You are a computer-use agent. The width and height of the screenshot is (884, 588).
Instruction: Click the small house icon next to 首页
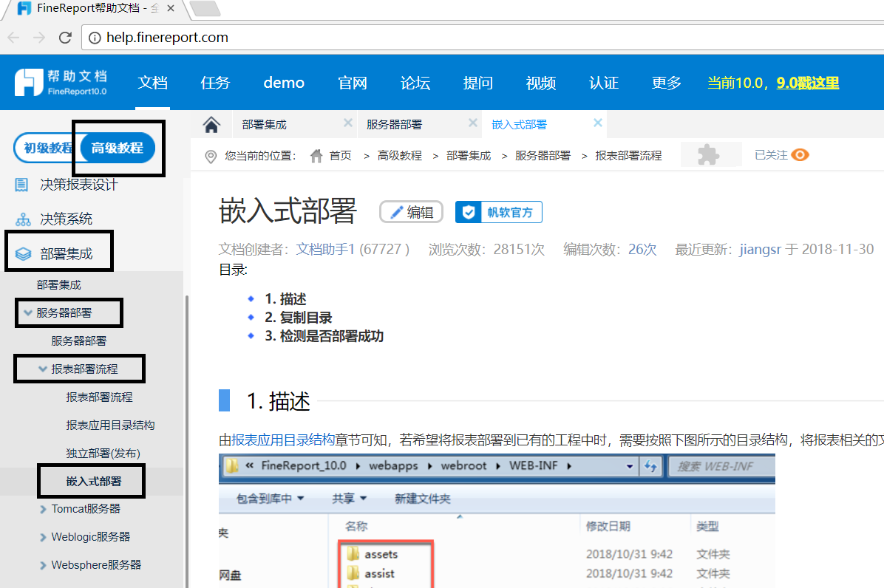coord(316,155)
